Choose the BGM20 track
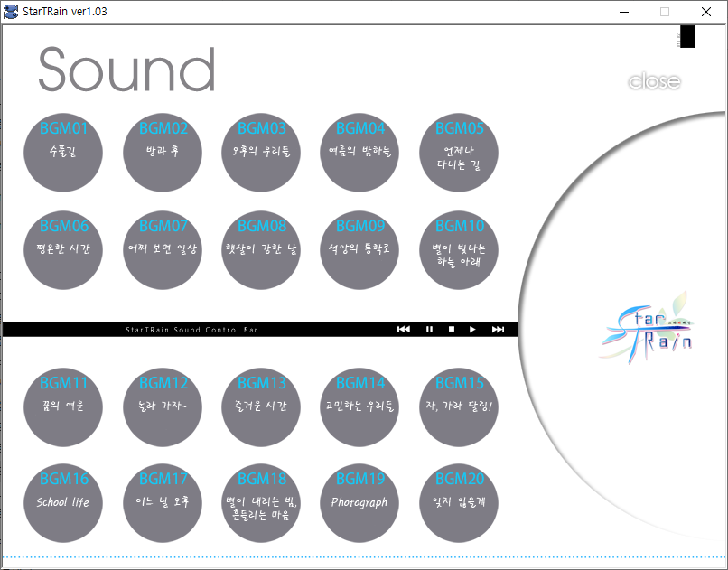Image resolution: width=728 pixels, height=570 pixels. (459, 503)
